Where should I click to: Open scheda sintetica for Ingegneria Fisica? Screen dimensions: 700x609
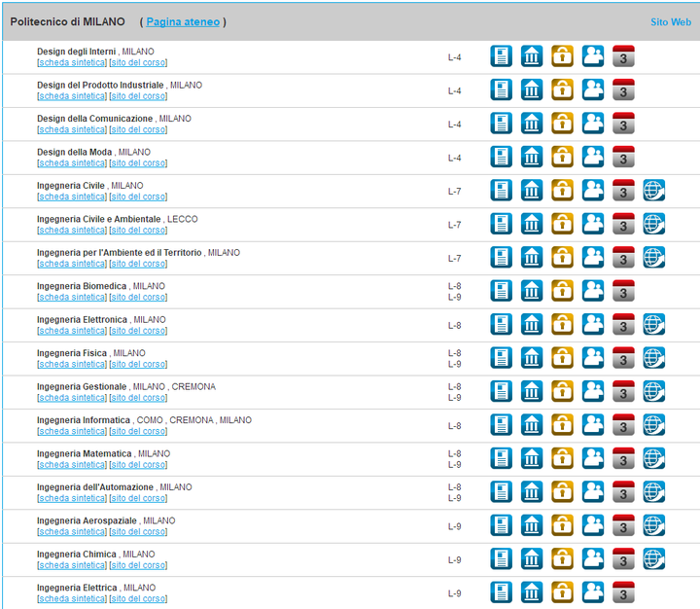click(x=72, y=364)
